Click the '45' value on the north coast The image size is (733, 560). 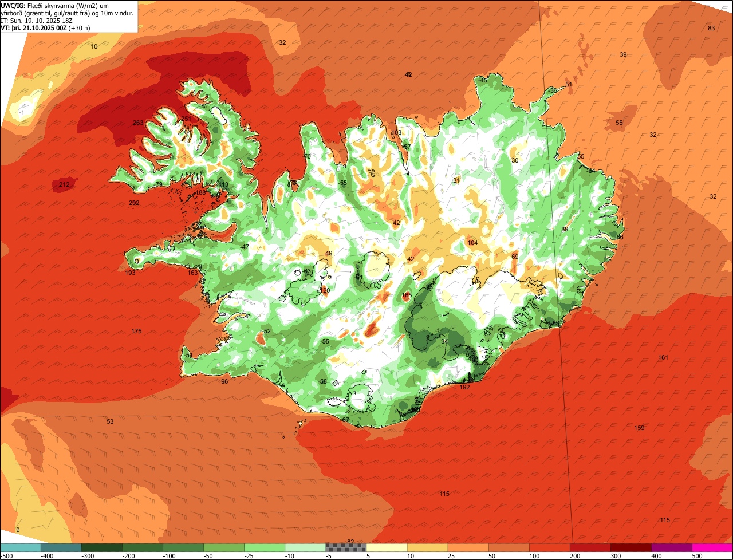(483, 80)
